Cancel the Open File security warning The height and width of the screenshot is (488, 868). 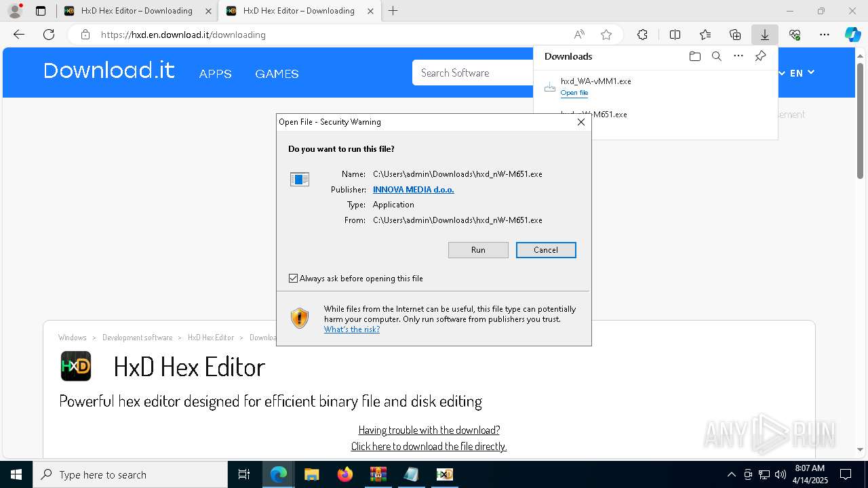tap(546, 250)
